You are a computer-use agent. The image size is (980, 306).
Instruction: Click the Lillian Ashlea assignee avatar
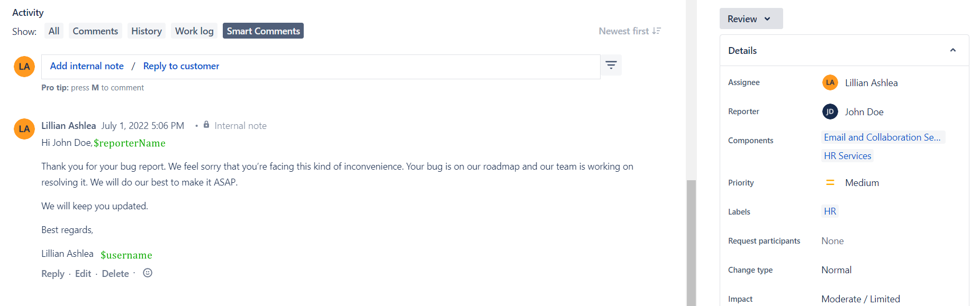830,82
